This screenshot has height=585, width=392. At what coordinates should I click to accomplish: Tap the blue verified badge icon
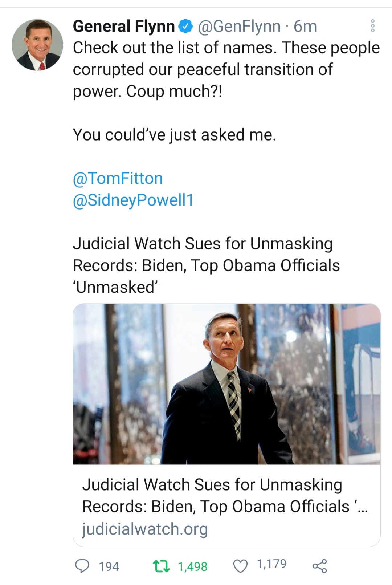(186, 26)
